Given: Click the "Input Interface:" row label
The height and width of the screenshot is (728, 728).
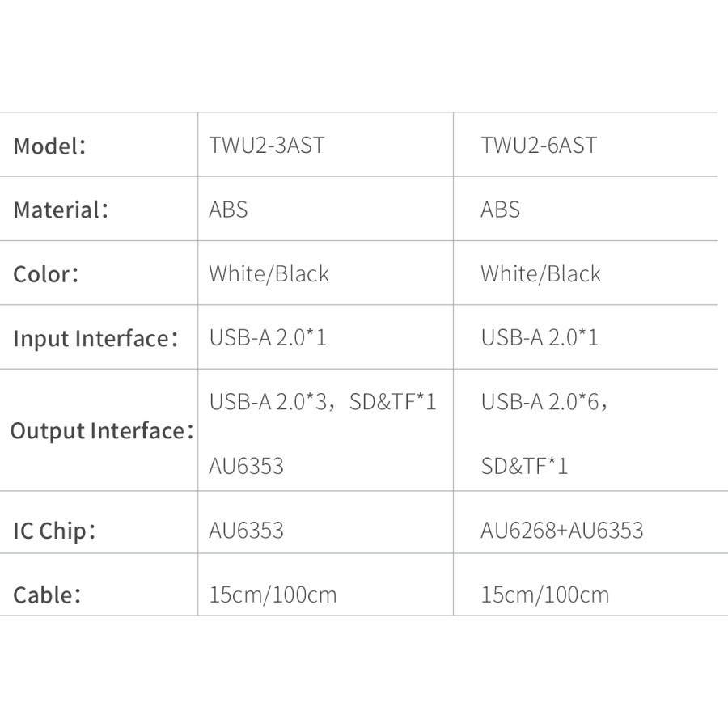Looking at the screenshot, I should click(x=95, y=338).
